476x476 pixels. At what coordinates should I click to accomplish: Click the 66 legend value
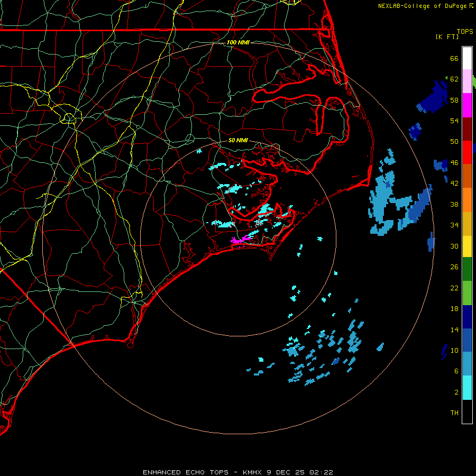pos(454,59)
